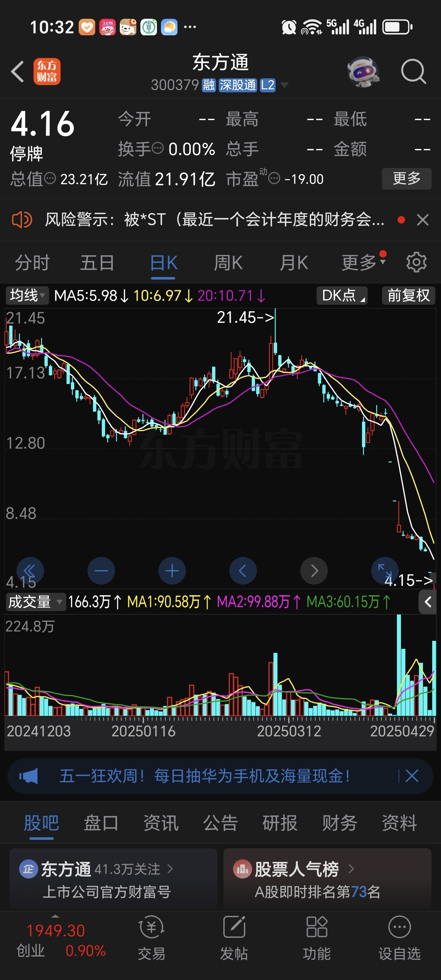Open the robot assistant avatar
This screenshot has width=441, height=980.
click(363, 71)
